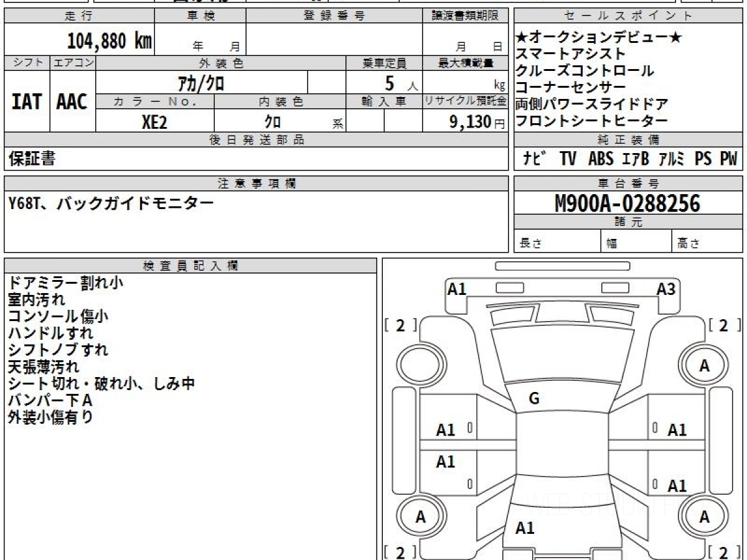
Task: Click the 外装小傷有り inspector note
Action: point(50,418)
